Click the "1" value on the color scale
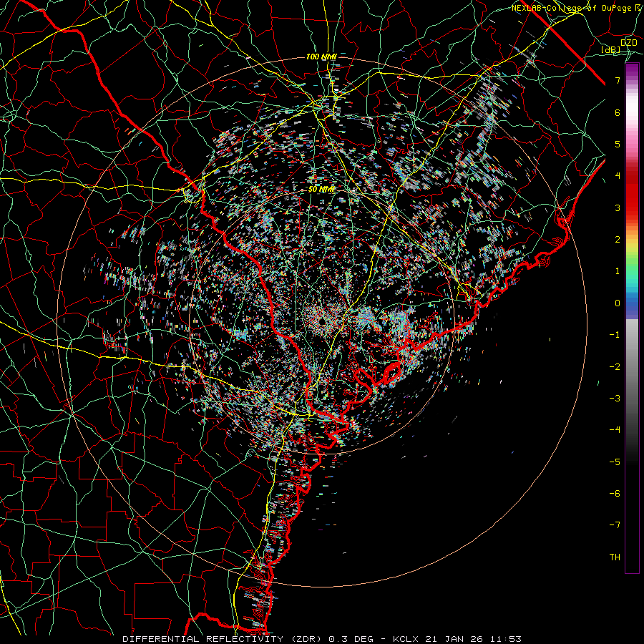 click(x=618, y=271)
